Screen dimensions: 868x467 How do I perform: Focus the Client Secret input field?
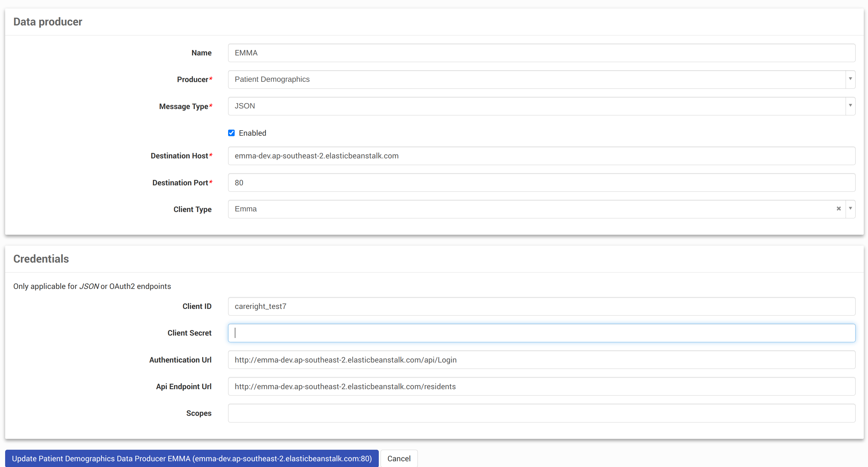coord(541,333)
